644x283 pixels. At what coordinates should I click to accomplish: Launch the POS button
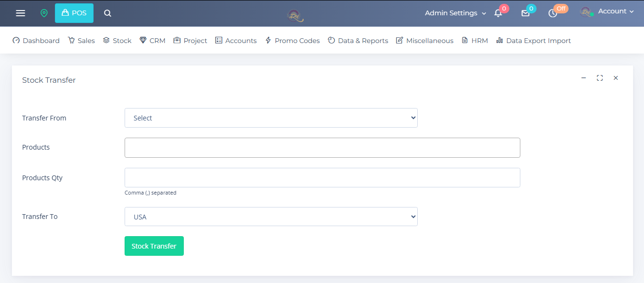74,13
